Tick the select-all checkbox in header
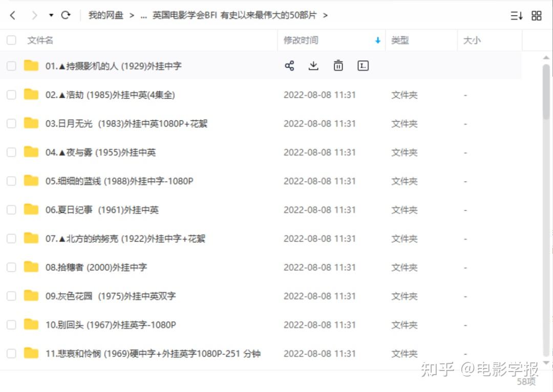This screenshot has height=392, width=553. (x=11, y=40)
